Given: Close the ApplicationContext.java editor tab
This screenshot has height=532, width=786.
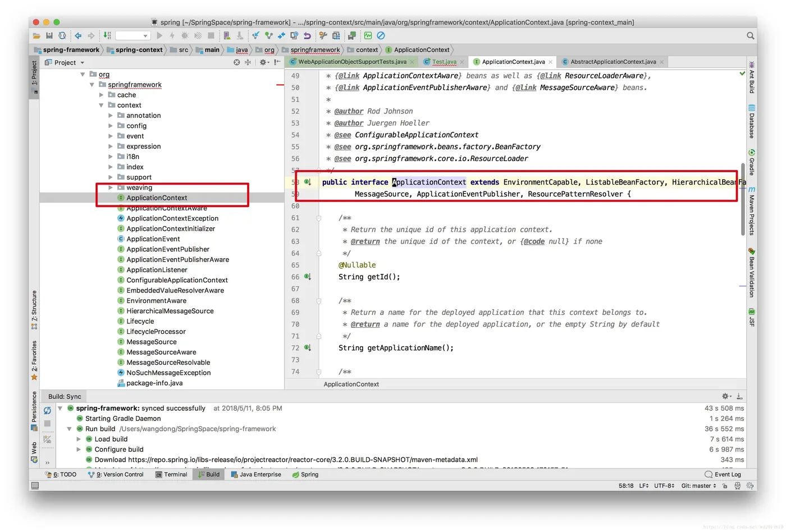Looking at the screenshot, I should tap(551, 62).
